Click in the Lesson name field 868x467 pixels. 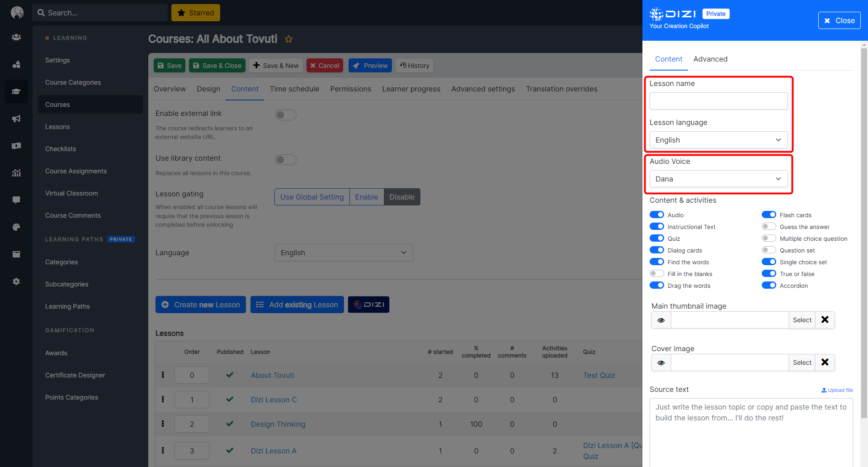[x=719, y=101]
